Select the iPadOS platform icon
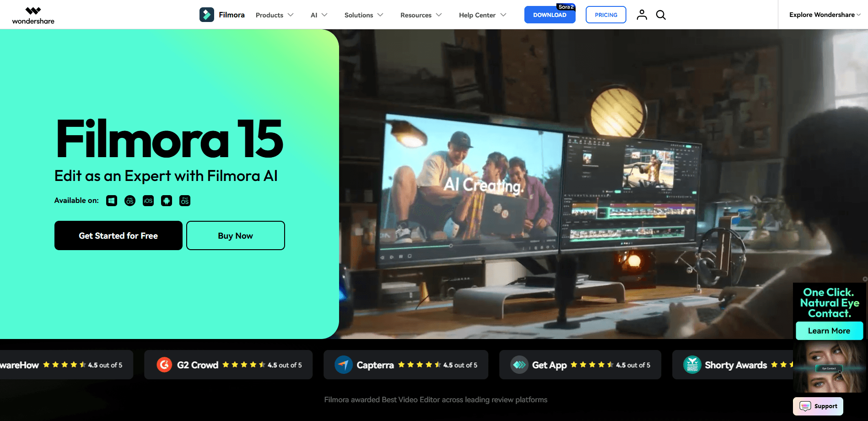The image size is (868, 421). [x=185, y=201]
